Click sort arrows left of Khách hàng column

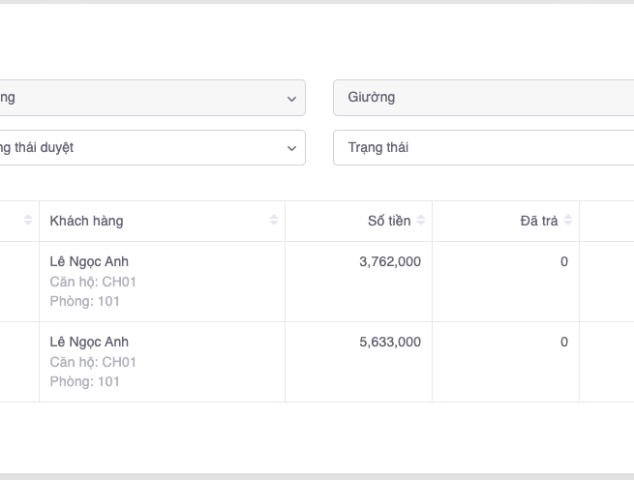click(x=28, y=221)
